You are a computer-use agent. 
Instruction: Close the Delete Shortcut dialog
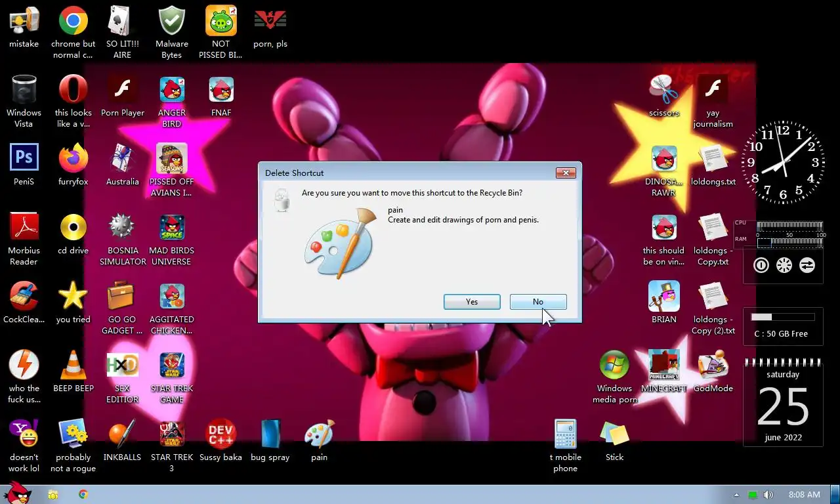566,173
